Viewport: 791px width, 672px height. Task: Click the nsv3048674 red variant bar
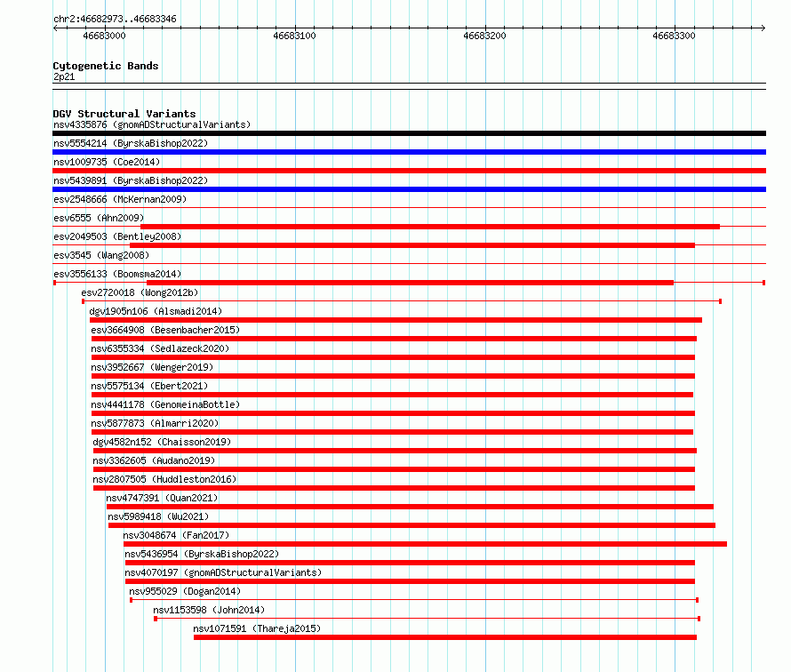425,544
